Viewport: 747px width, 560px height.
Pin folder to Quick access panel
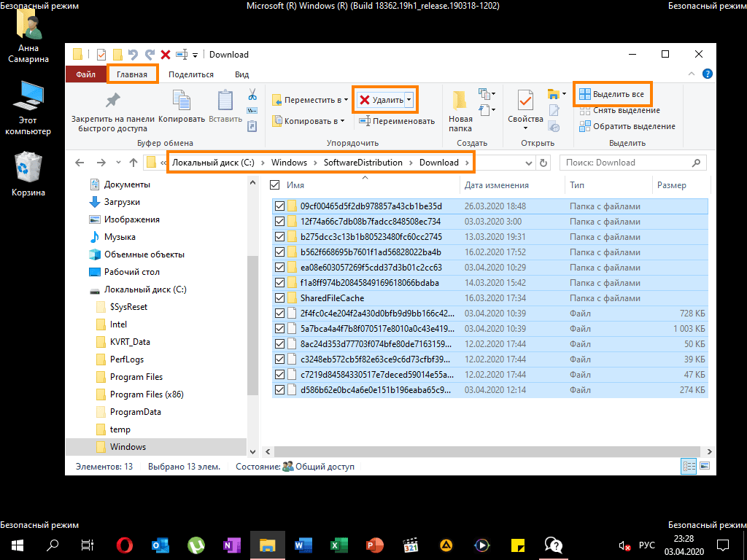click(x=113, y=111)
